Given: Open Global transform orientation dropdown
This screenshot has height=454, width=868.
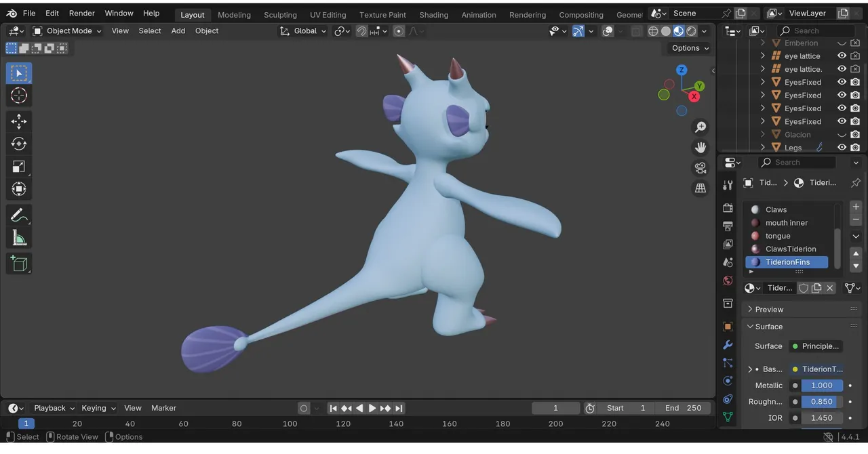Looking at the screenshot, I should coord(303,30).
